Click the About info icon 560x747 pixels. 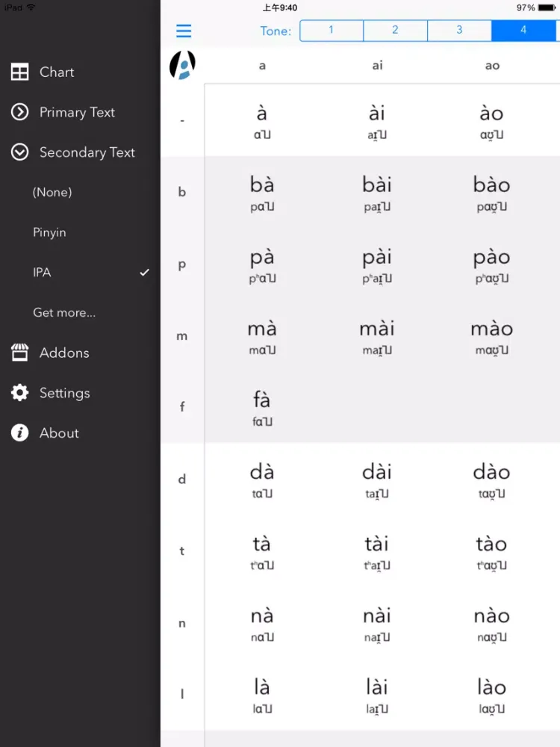[19, 433]
